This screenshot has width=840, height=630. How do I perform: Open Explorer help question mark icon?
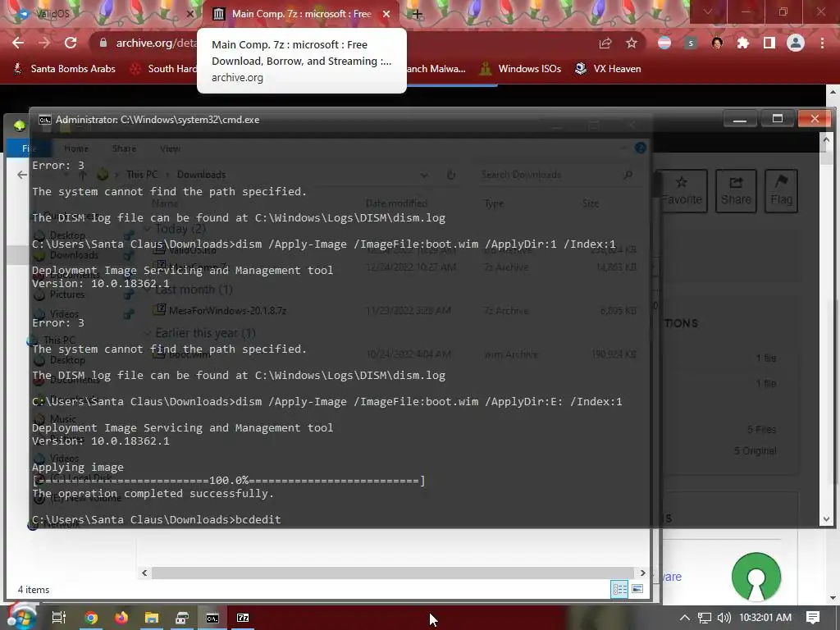640,148
